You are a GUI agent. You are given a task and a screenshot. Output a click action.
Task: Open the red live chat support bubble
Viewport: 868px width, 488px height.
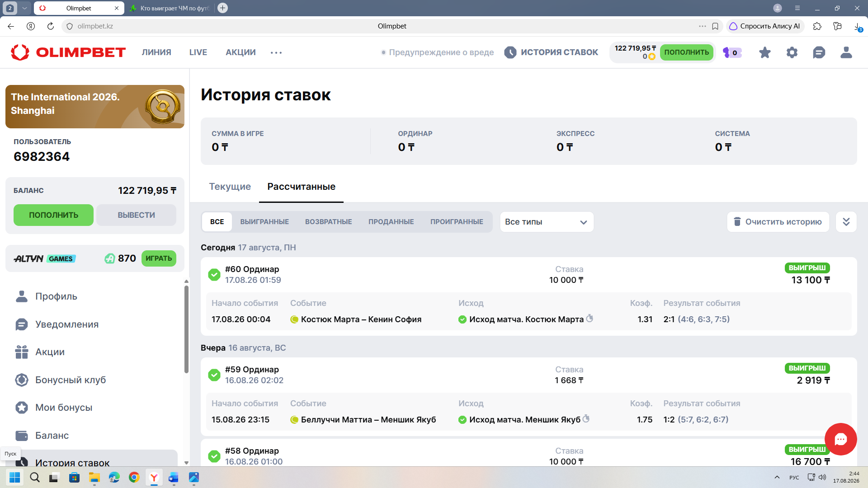pyautogui.click(x=840, y=439)
